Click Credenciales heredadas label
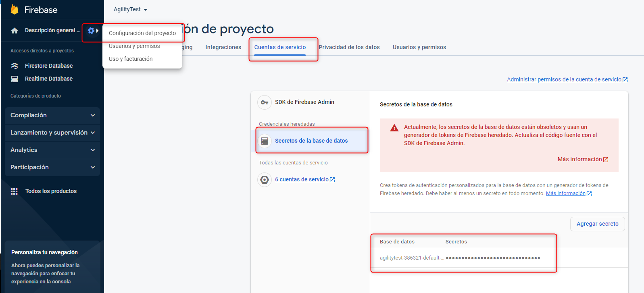 (287, 124)
